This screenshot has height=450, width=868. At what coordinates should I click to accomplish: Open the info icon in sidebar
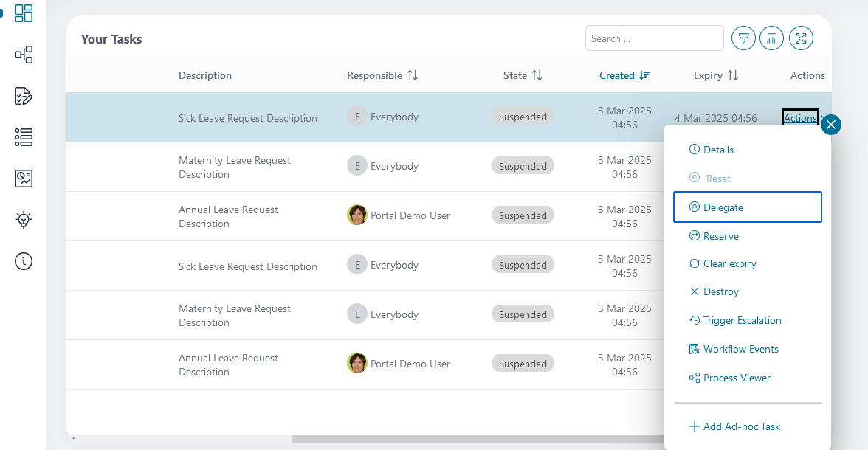tap(24, 261)
